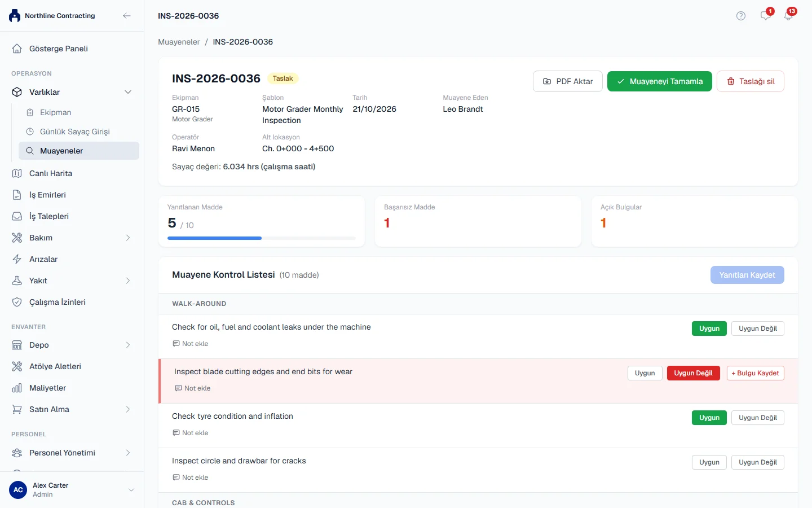Viewport: 812px width, 508px height.
Task: Click note icon under oil leaks item
Action: tap(176, 344)
